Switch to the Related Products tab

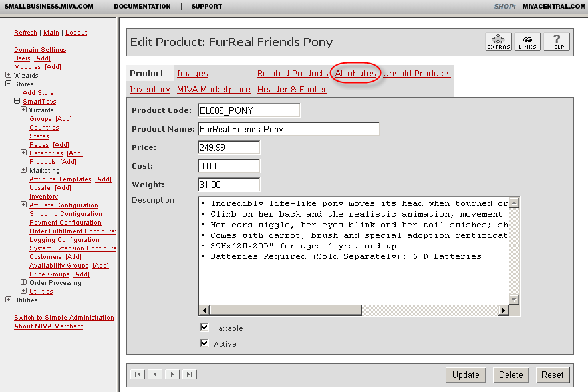tap(293, 73)
